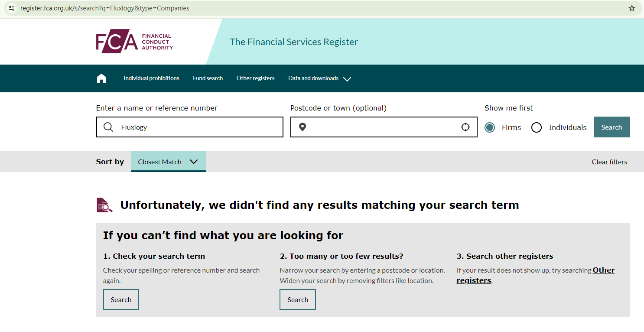Viewport: 644px width, 332px height.
Task: Click the magnifying glass search icon
Action: click(x=108, y=127)
